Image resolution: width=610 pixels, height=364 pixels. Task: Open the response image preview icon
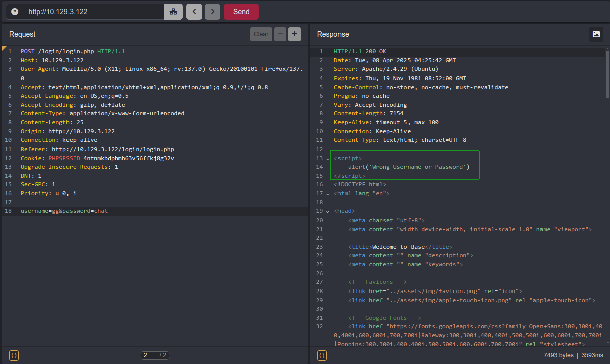[596, 34]
